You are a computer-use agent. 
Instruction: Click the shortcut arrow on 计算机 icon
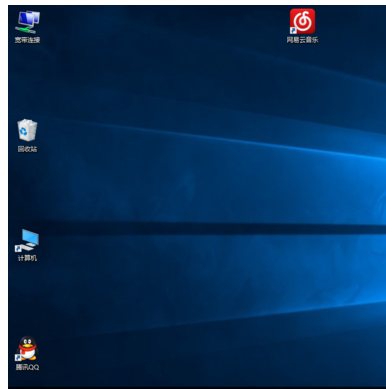tap(18, 248)
